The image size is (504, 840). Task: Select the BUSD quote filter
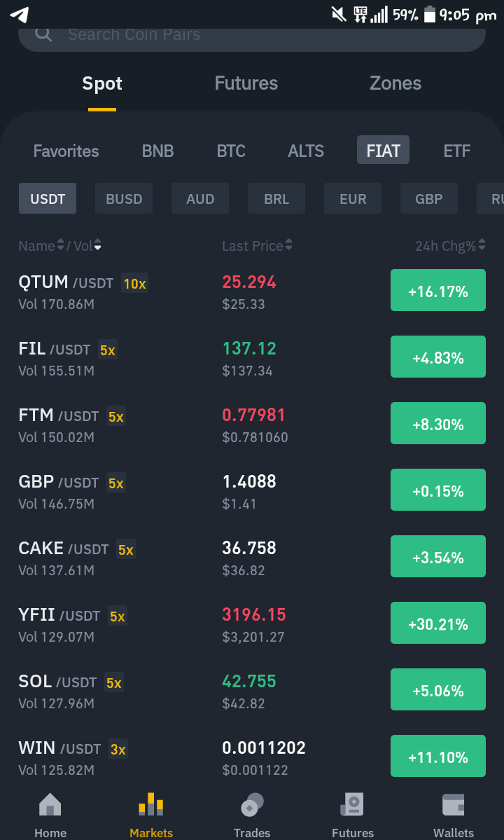[124, 199]
